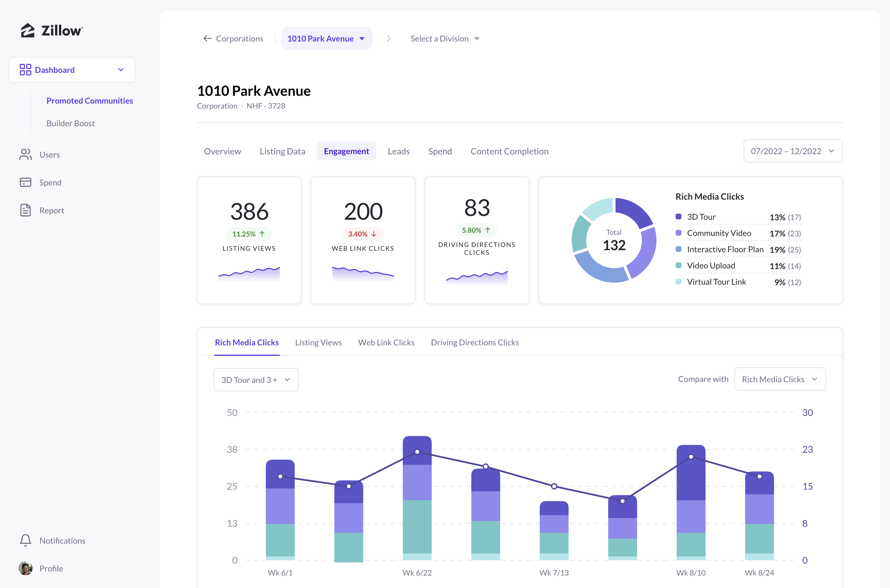Open Compare with Rich Media Clicks dropdown
The image size is (890, 588).
click(780, 379)
